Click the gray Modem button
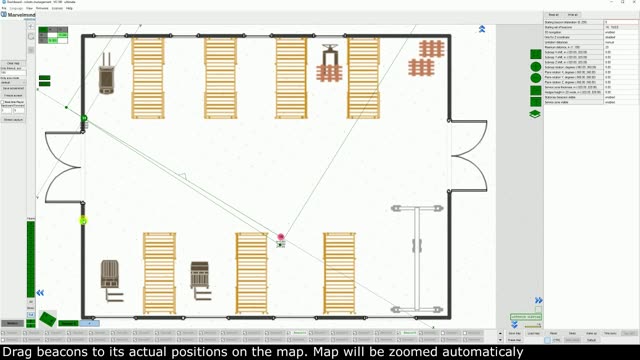 [x=12, y=323]
